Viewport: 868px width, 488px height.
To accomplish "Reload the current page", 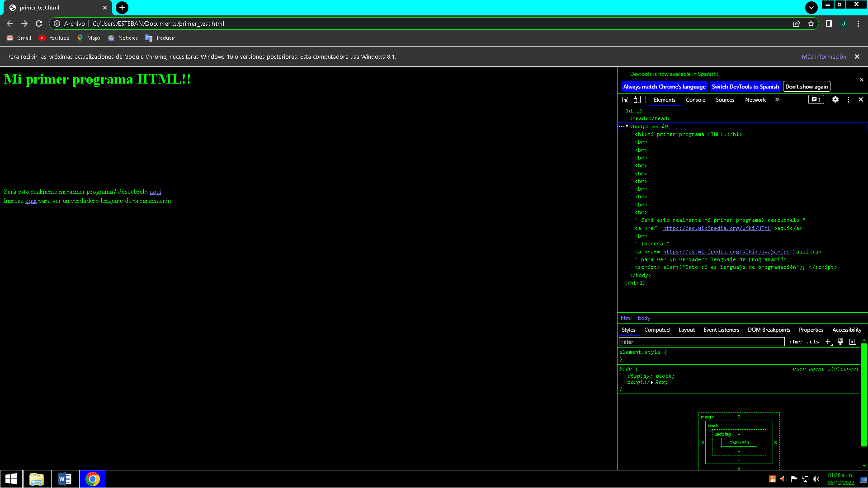I will click(x=39, y=23).
